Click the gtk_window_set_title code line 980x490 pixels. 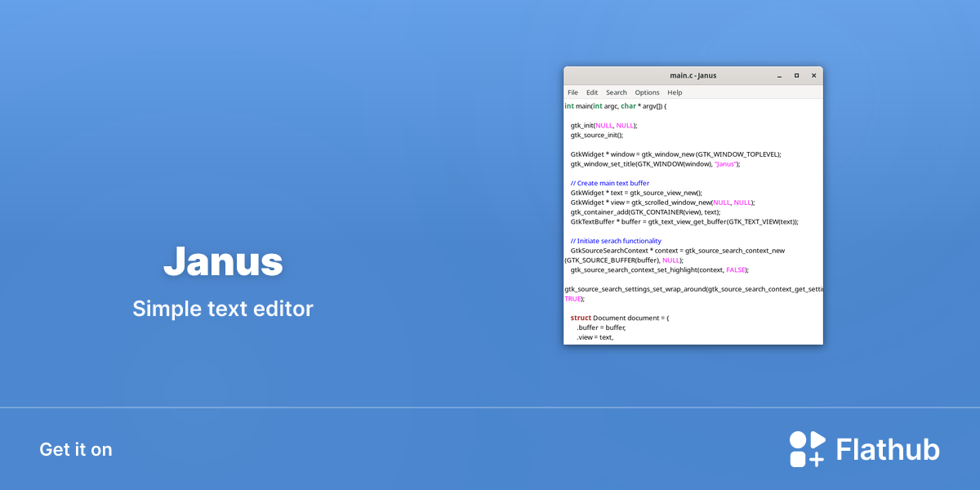(655, 164)
